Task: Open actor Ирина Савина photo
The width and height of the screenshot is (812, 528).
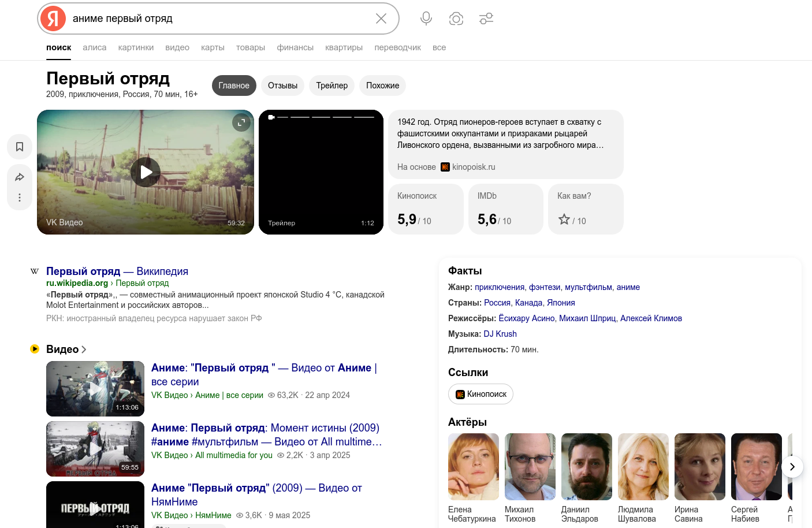Action: (700, 467)
